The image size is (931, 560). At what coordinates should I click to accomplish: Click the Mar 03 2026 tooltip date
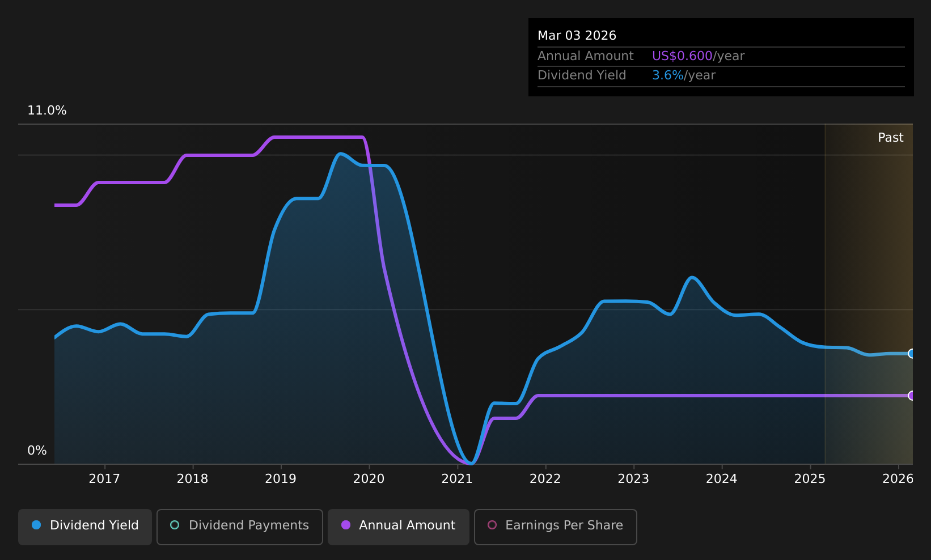[577, 36]
